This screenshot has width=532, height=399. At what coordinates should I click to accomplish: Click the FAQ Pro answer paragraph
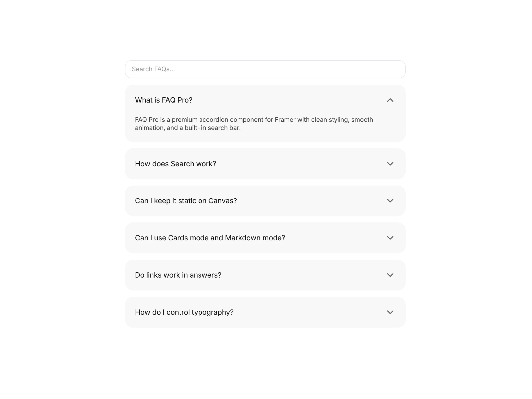[254, 124]
